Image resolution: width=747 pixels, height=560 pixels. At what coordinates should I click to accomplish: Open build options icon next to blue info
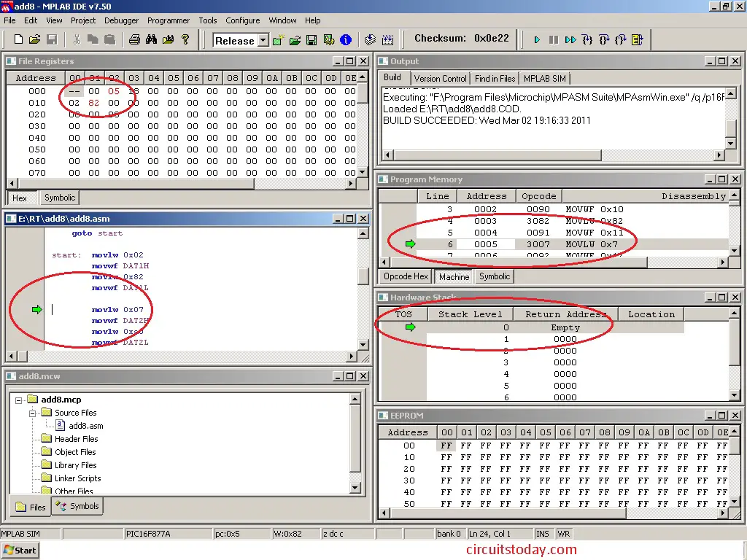click(329, 39)
